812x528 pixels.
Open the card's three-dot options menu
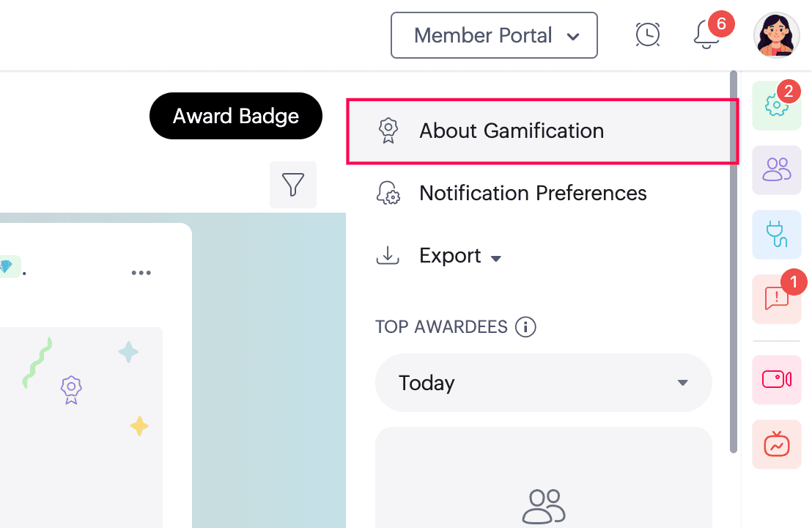(x=141, y=273)
